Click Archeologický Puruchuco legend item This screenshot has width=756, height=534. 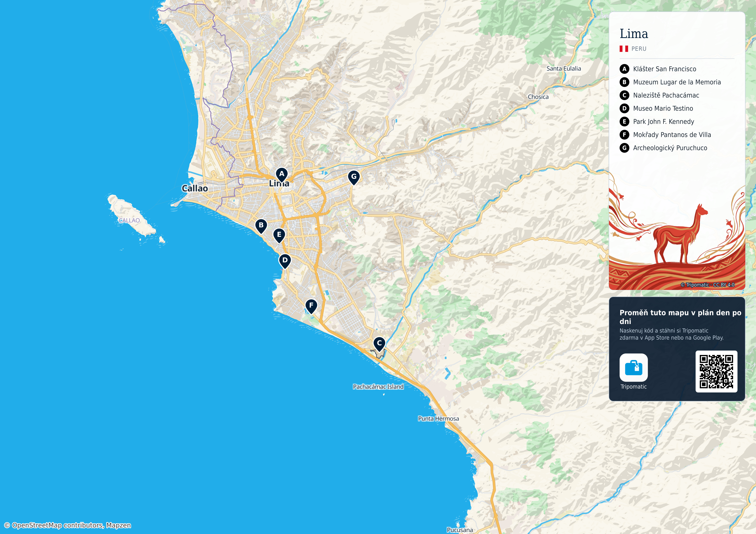click(x=663, y=148)
